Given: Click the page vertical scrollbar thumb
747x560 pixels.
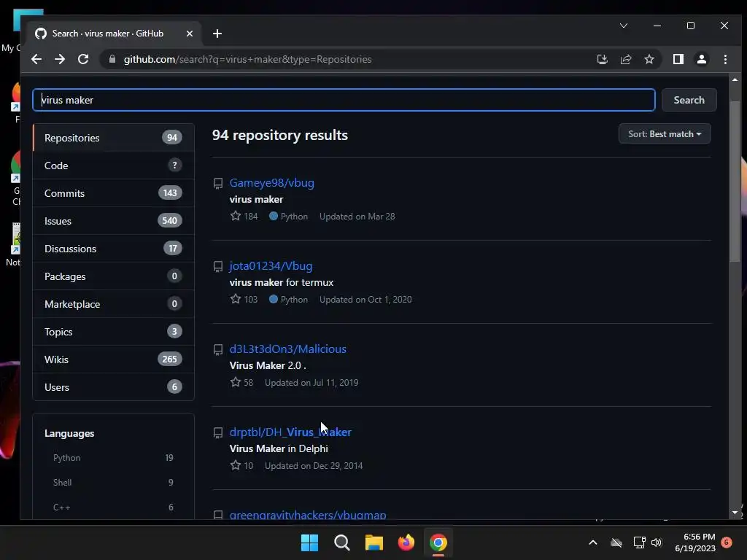Looking at the screenshot, I should coord(735,181).
